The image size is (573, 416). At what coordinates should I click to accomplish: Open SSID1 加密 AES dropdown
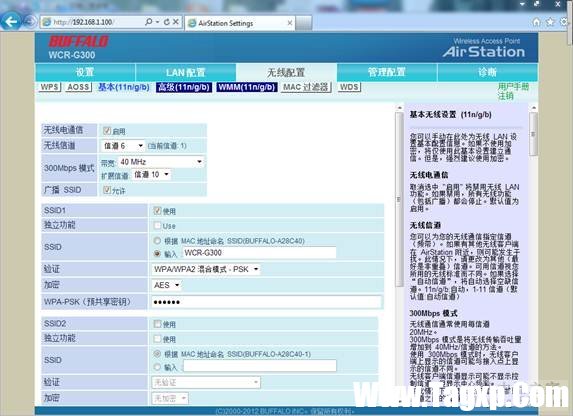[x=167, y=285]
